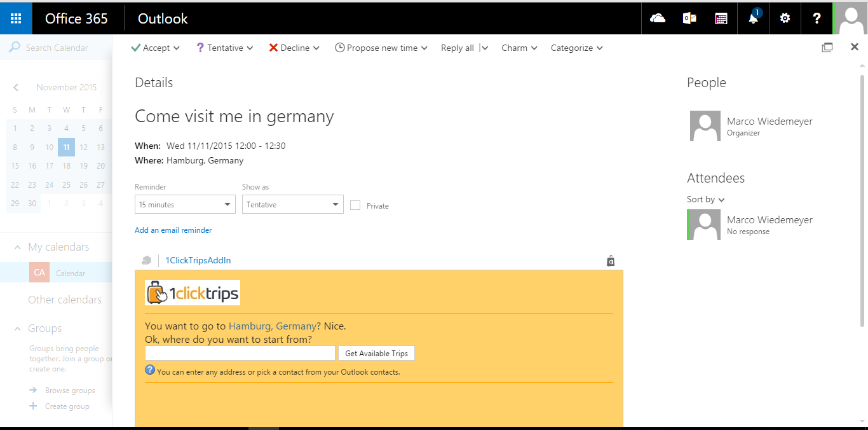Open the user profile picture menu
Viewport: 868px width, 430px height.
coord(851,18)
